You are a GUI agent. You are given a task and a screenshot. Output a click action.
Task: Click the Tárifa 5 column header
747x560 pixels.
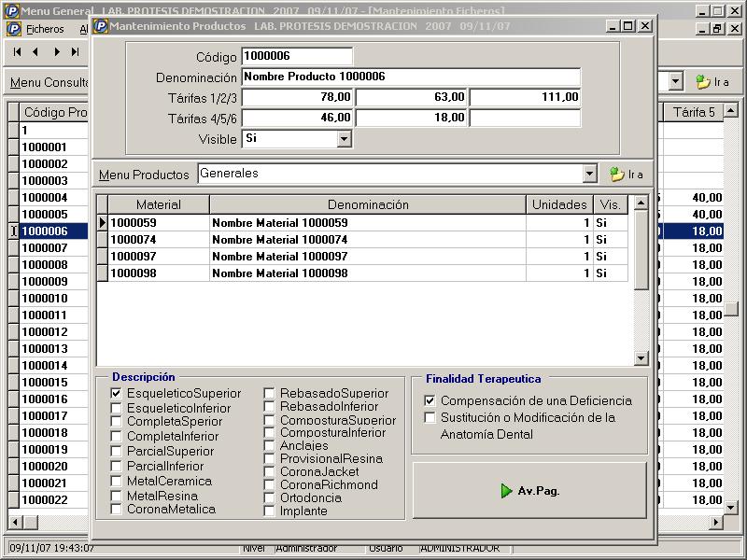pos(694,112)
